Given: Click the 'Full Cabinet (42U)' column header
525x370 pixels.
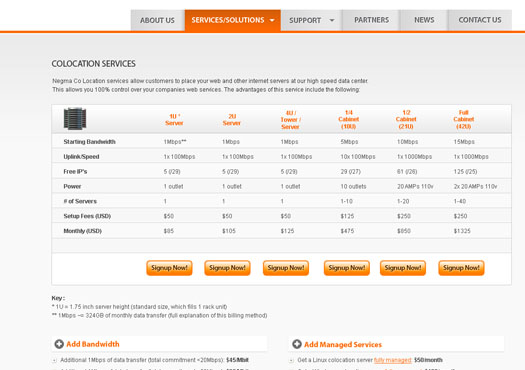Looking at the screenshot, I should pos(464,120).
